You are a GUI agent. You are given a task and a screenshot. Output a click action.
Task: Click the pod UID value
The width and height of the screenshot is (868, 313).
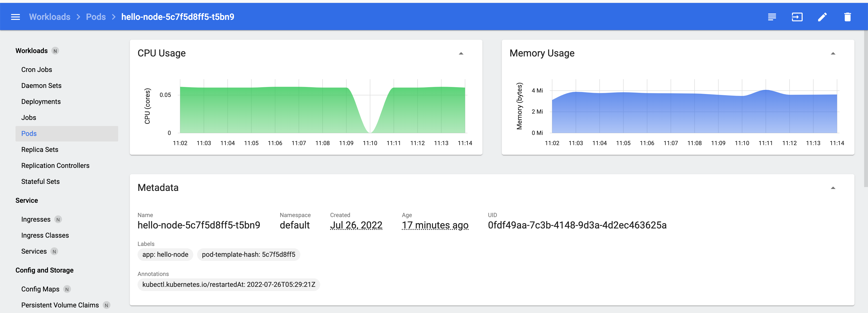click(x=577, y=225)
